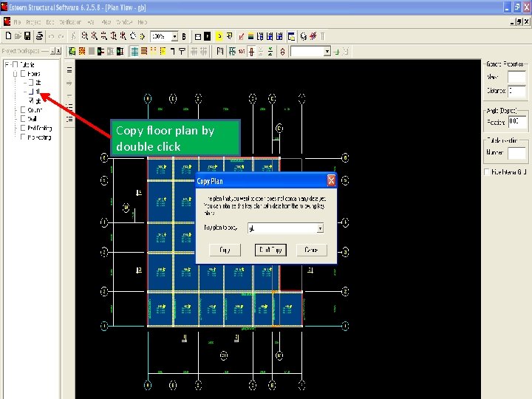
Task: Toggle the checked gb floor checkbox
Action: pos(31,100)
